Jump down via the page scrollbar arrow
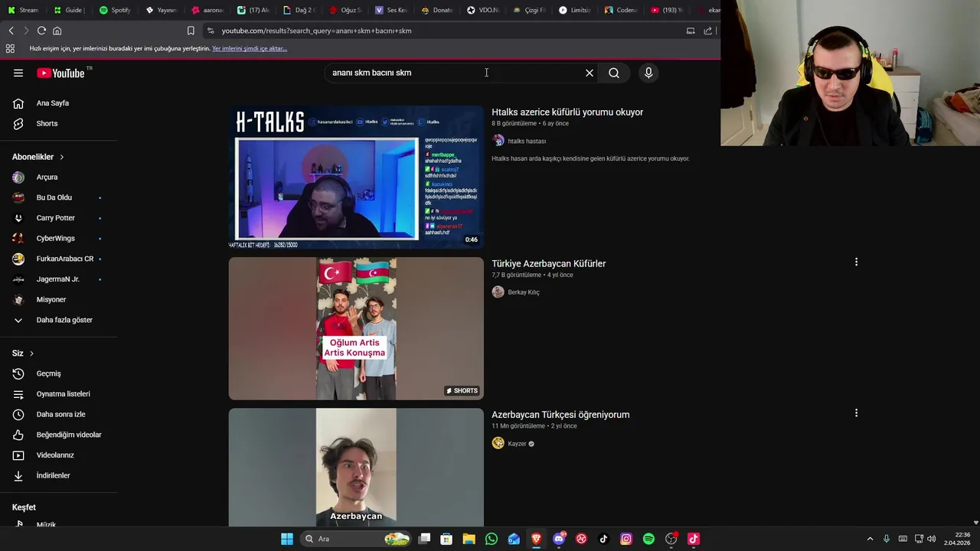 pos(975,522)
